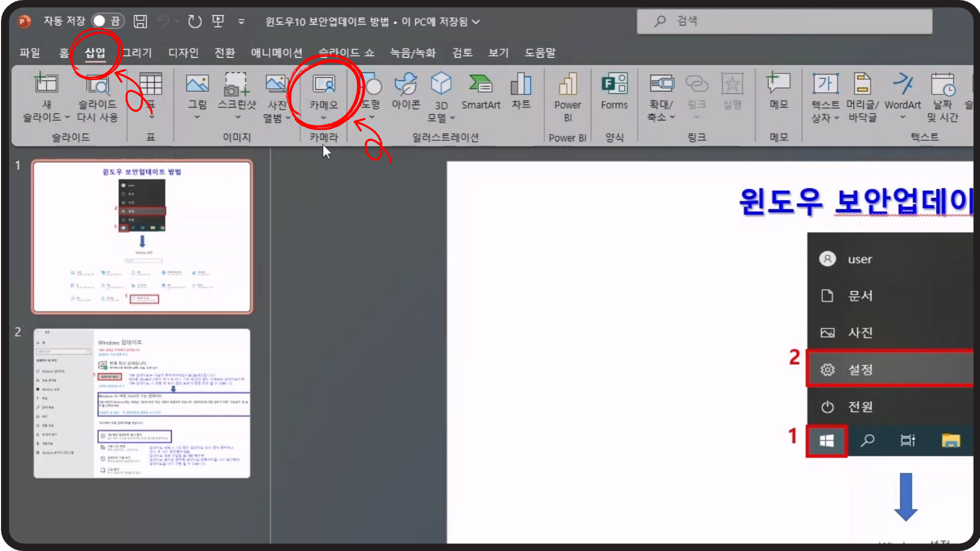The image size is (980, 551).
Task: Expand the 카메오 dropdown arrow
Action: pyautogui.click(x=324, y=118)
